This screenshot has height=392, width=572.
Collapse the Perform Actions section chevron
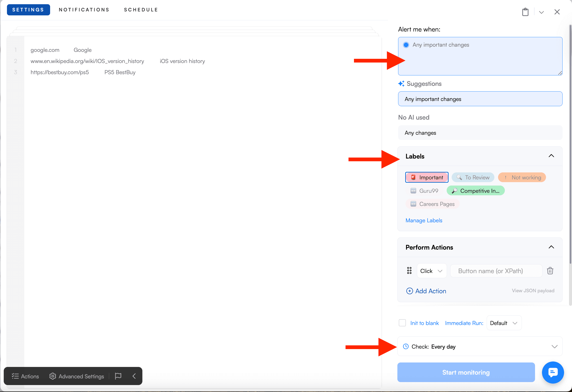pyautogui.click(x=551, y=247)
